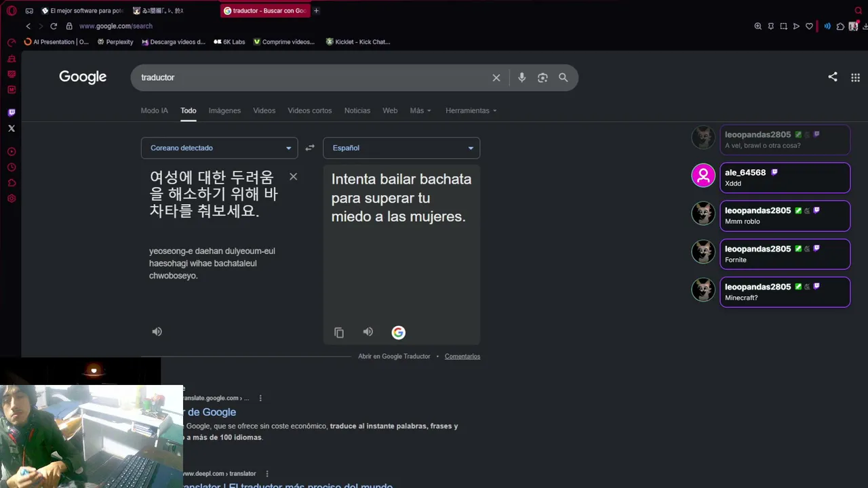Open options for deepl.com result
Screen dimensions: 868x488
267,474
